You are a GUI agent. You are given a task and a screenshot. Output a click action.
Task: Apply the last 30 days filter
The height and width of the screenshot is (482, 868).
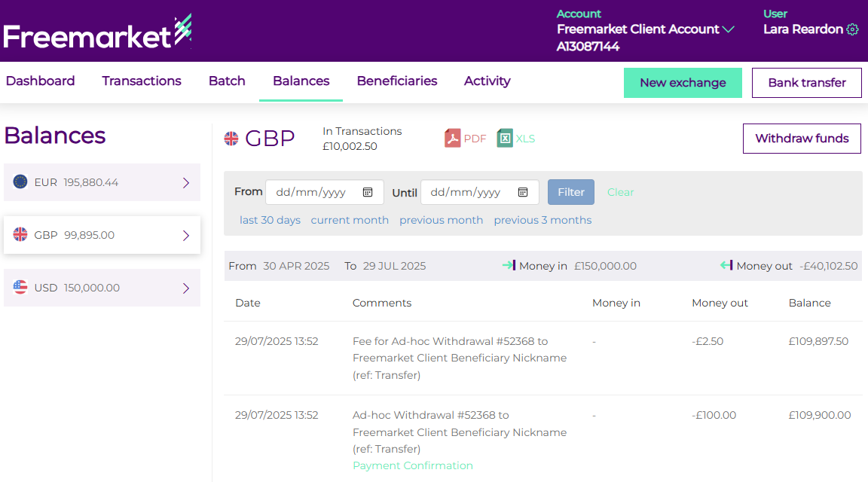click(x=270, y=220)
